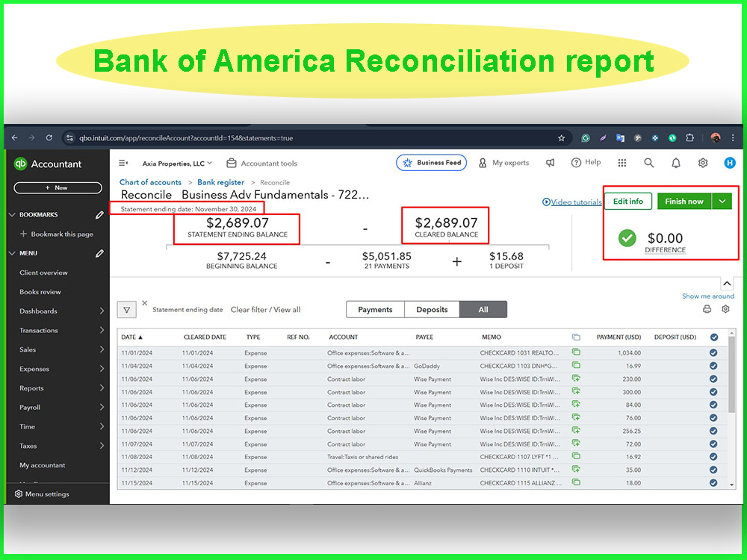
Task: Open the settings gear in header
Action: click(703, 163)
